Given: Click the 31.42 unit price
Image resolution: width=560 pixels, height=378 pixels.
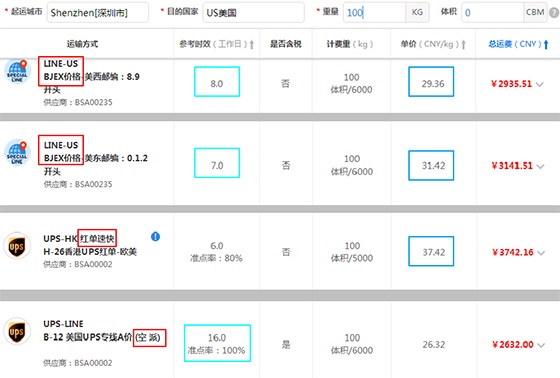Looking at the screenshot, I should [x=433, y=165].
